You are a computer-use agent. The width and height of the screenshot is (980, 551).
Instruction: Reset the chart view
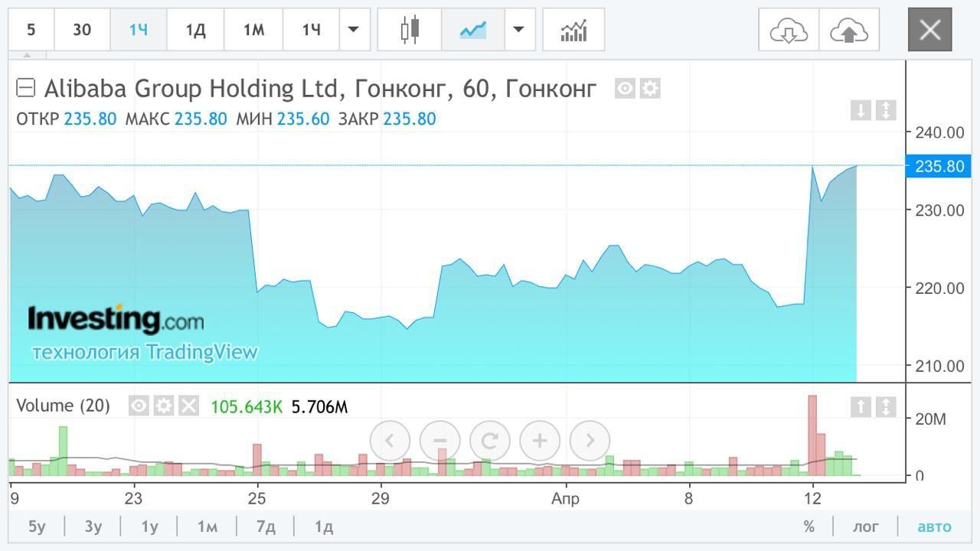tap(490, 440)
